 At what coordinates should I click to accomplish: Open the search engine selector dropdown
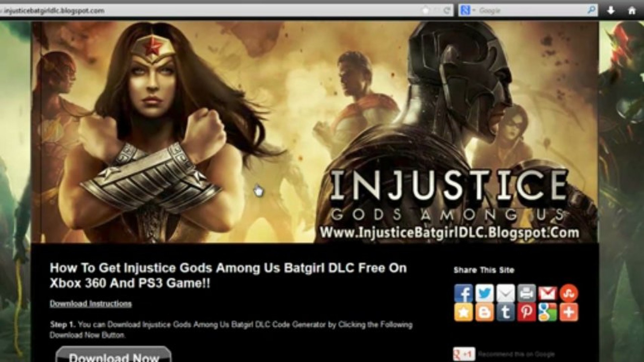pyautogui.click(x=467, y=10)
